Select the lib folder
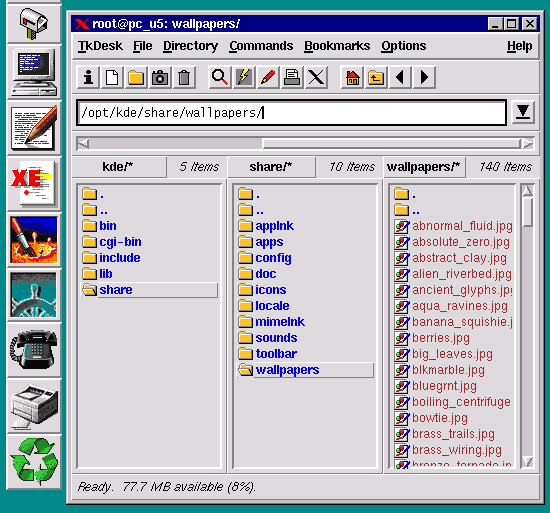Image resolution: width=550 pixels, height=513 pixels. 98,274
